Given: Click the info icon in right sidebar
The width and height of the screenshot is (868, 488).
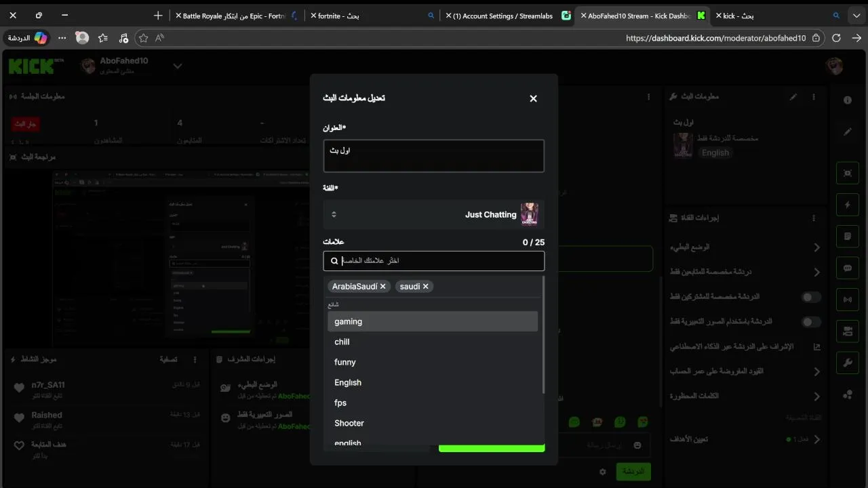Looking at the screenshot, I should pyautogui.click(x=848, y=100).
